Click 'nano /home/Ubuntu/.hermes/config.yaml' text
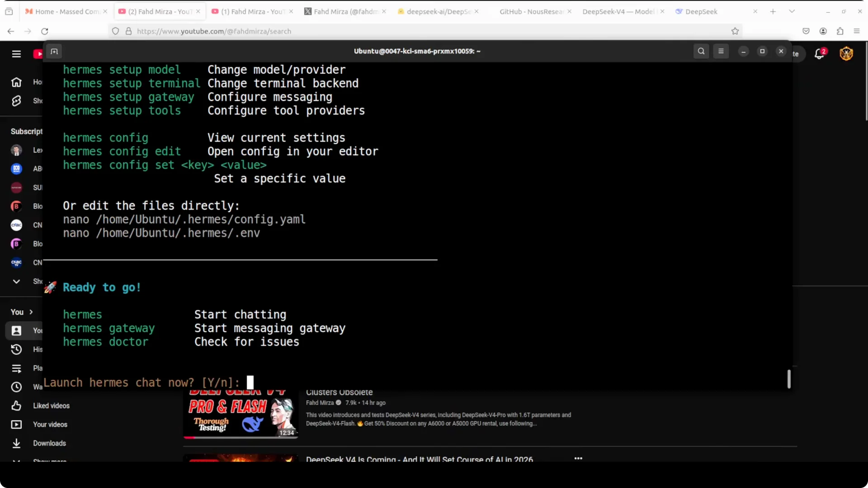868x488 pixels. point(184,220)
